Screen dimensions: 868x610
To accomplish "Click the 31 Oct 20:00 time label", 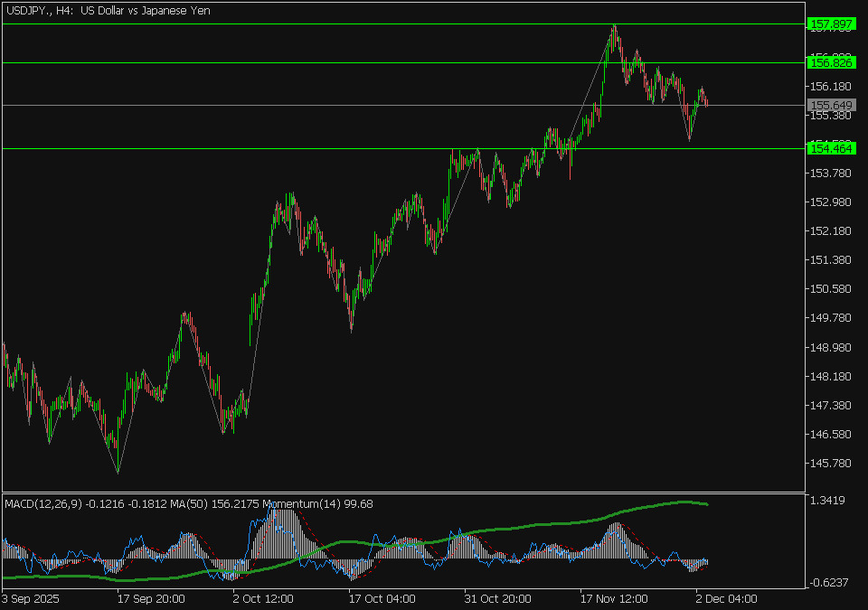I will [498, 598].
